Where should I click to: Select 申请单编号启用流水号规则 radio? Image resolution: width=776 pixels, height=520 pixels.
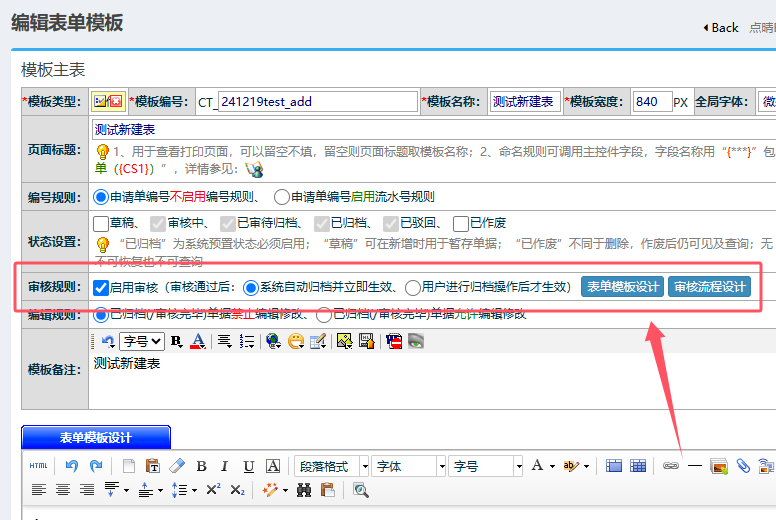(x=282, y=197)
